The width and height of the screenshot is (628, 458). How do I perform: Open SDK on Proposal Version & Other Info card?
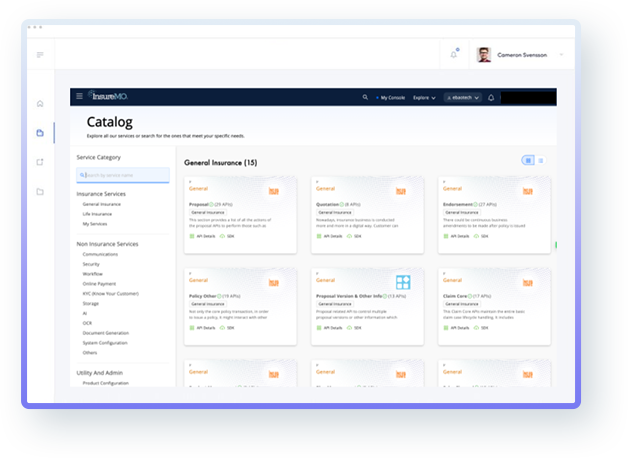[x=354, y=328]
